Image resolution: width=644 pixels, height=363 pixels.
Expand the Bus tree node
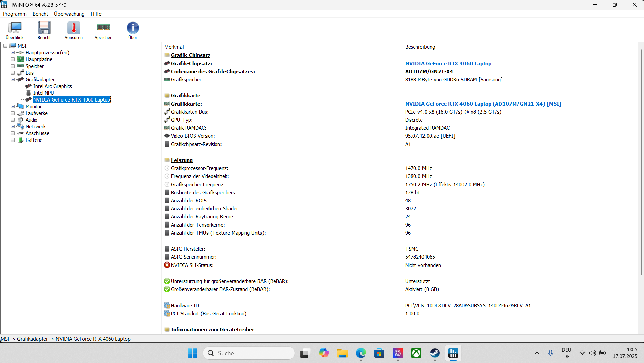tap(13, 73)
